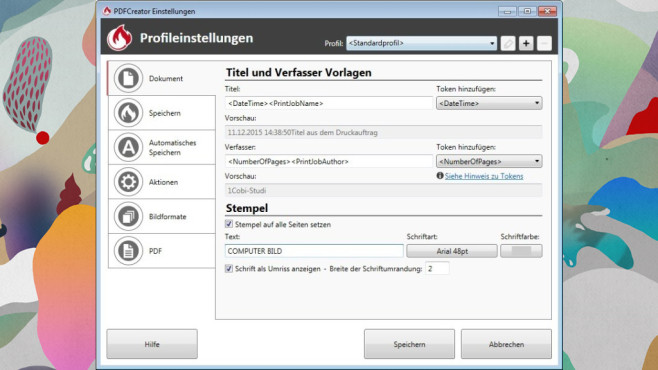Click the Bildformate stacked pages icon
Viewport: 658px width, 370px height.
pyautogui.click(x=128, y=216)
